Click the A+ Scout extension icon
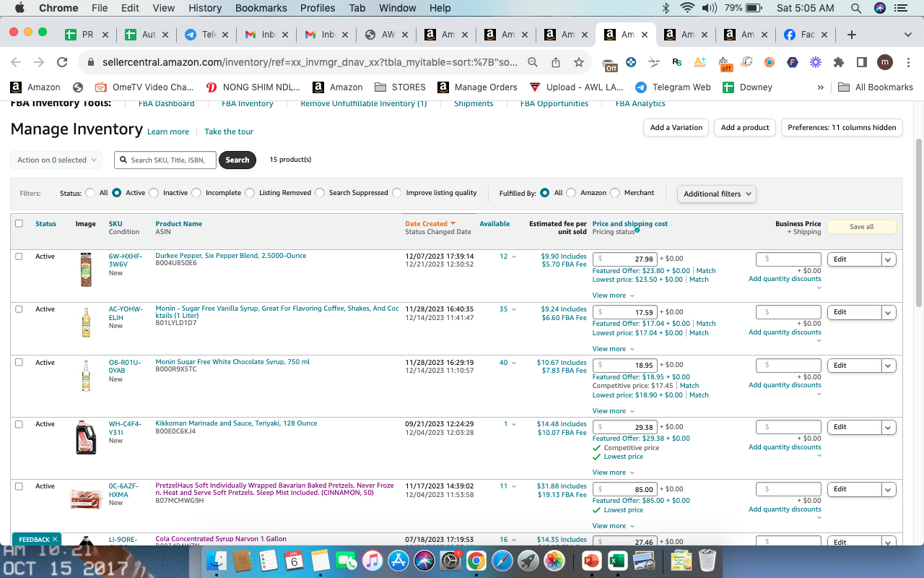924x578 pixels. pyautogui.click(x=699, y=62)
